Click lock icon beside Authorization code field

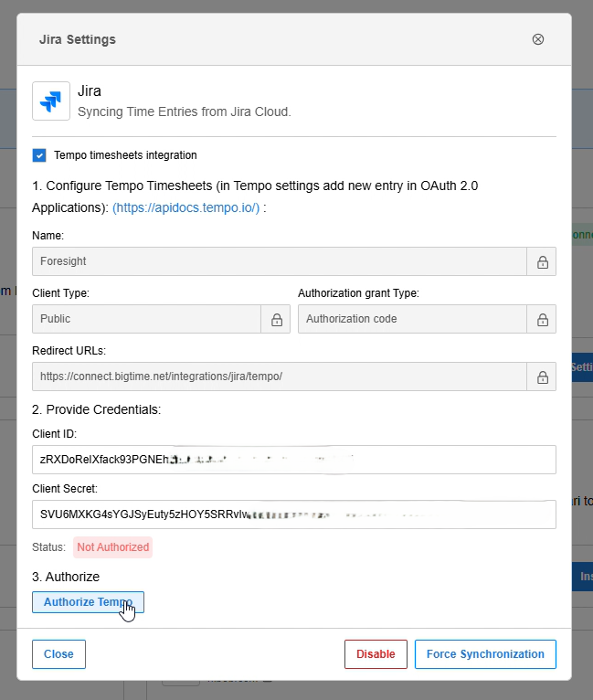[542, 319]
